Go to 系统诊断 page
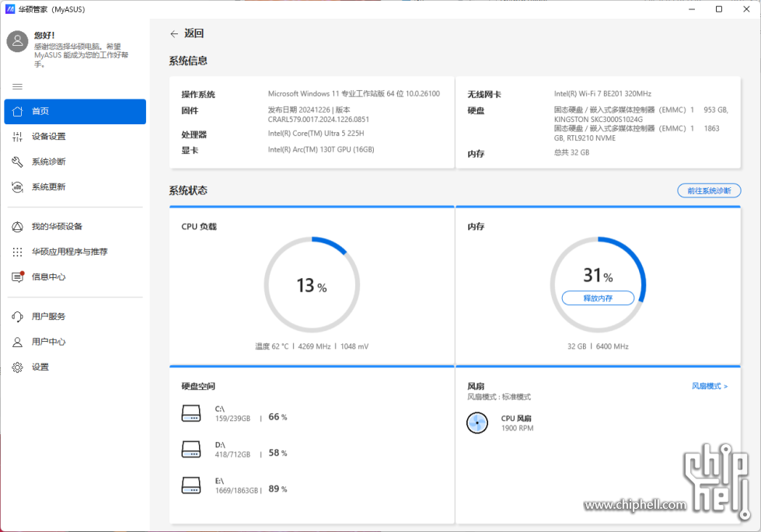This screenshot has width=761, height=532. coord(75,162)
